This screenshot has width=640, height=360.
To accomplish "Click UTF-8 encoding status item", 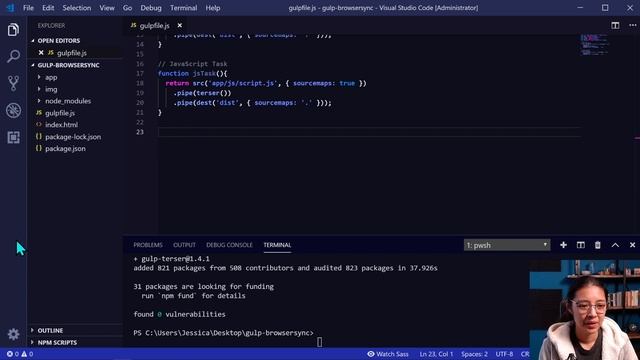I will (504, 354).
